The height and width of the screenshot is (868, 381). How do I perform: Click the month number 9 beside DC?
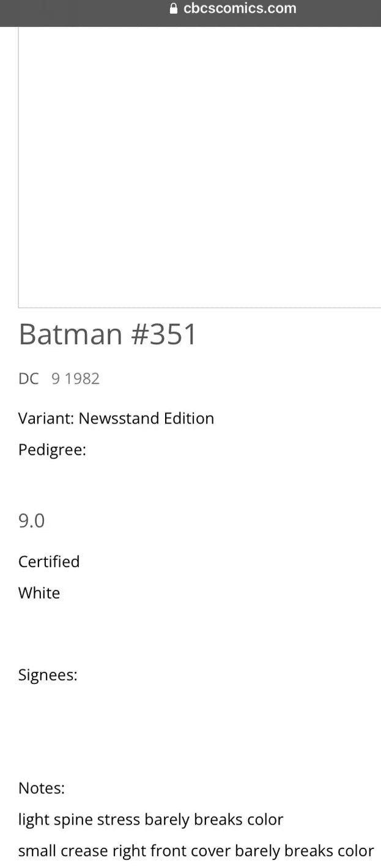coord(56,378)
